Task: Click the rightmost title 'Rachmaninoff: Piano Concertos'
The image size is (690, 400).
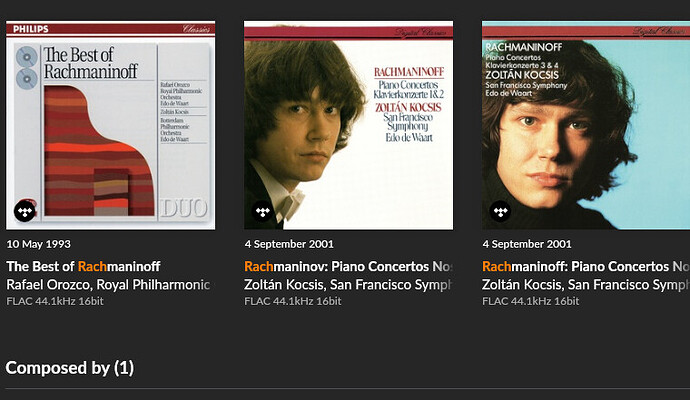Action: tap(586, 267)
